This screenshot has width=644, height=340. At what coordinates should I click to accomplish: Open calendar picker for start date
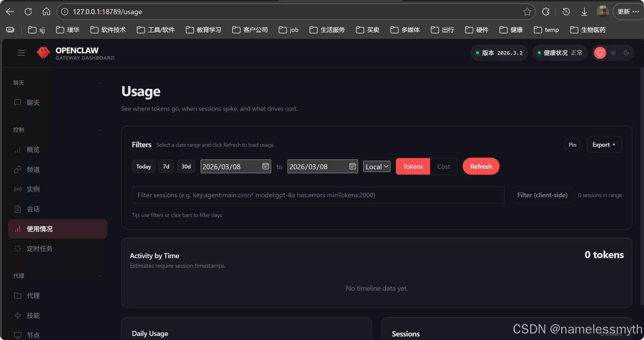(265, 166)
